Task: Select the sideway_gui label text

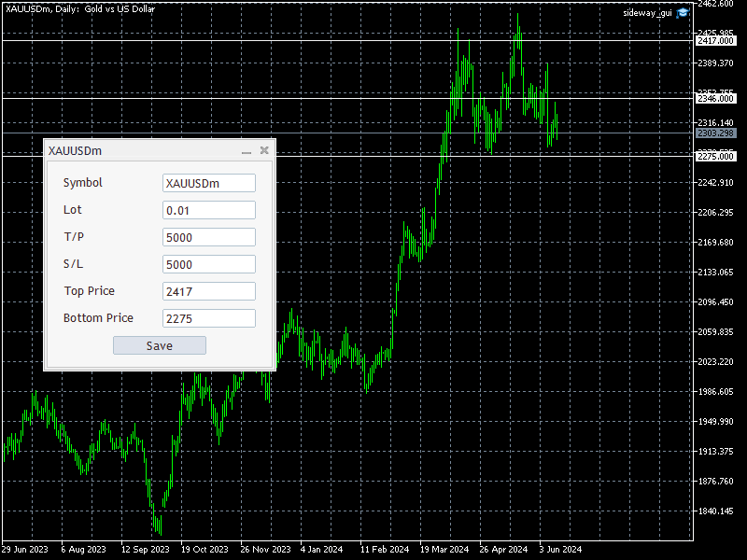Action: (x=647, y=12)
